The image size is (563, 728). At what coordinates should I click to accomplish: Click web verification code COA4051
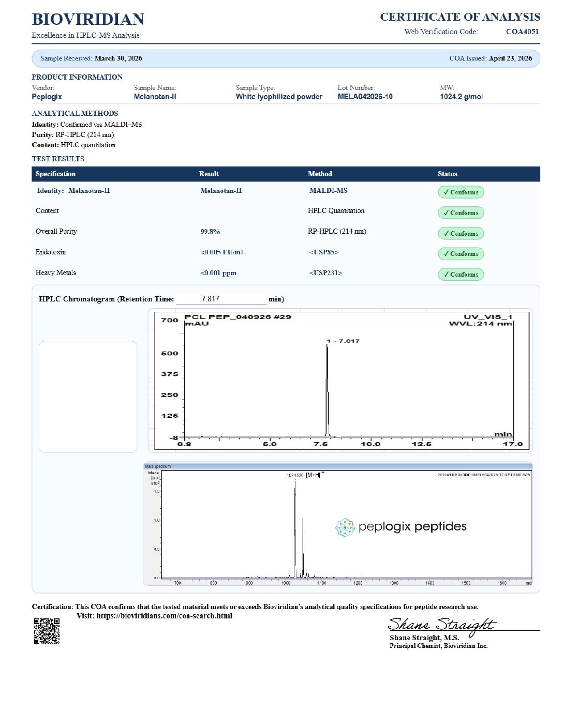pos(522,32)
